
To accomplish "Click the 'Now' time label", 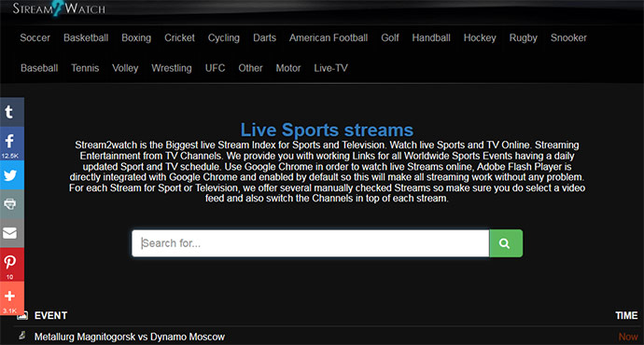I will coord(628,337).
